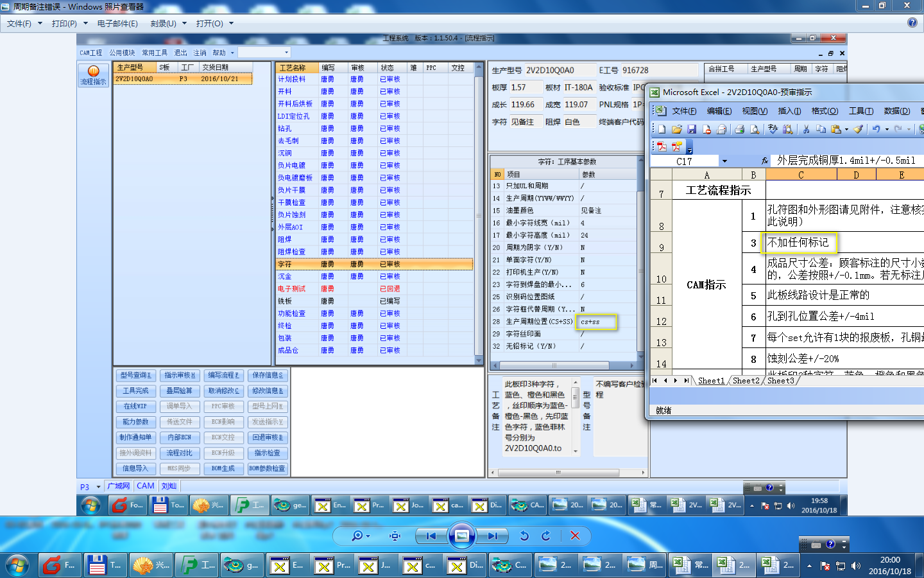Click Excel spelling check icon
The width and height of the screenshot is (924, 578).
(773, 129)
